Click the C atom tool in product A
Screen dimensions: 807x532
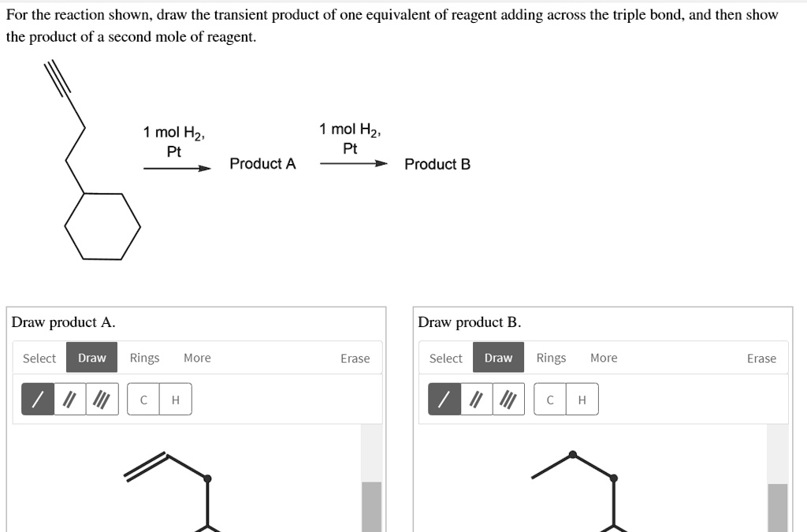[143, 400]
